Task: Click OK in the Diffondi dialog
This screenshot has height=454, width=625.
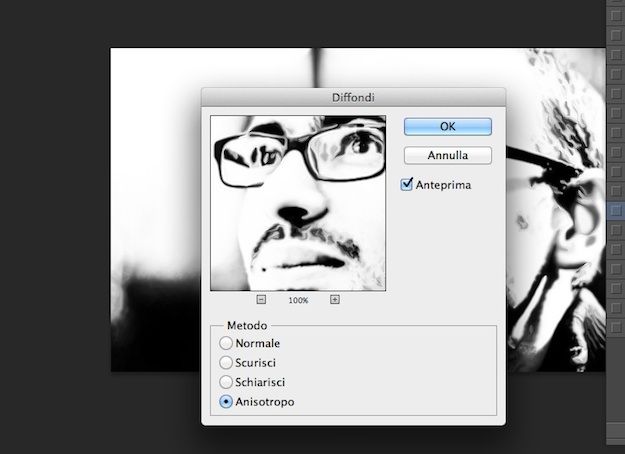Action: click(x=448, y=126)
